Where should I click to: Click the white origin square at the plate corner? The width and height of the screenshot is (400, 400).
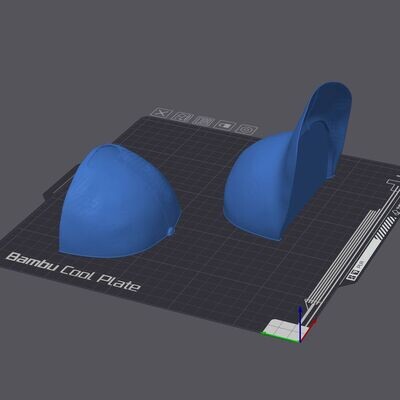coord(282,327)
